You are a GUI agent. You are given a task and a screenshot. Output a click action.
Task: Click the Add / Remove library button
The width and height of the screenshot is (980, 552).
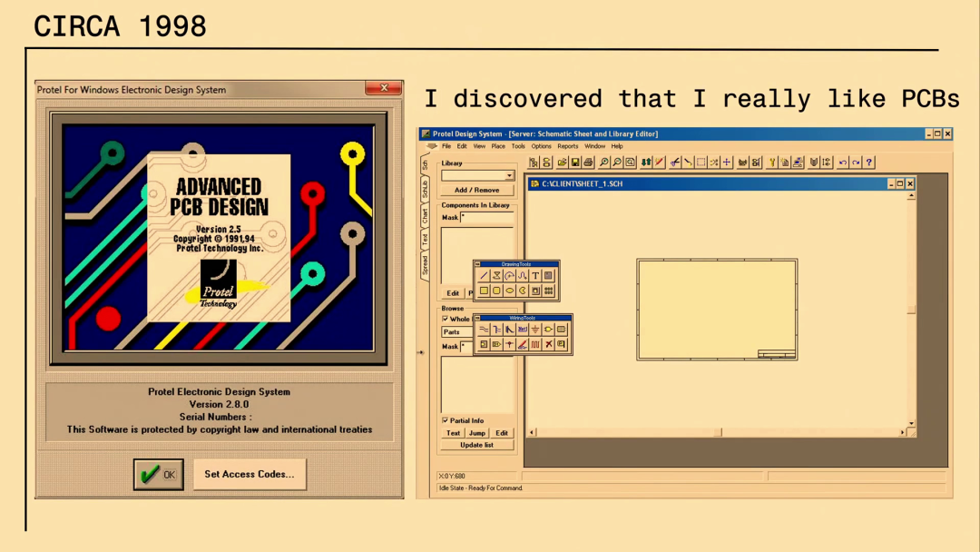point(477,190)
